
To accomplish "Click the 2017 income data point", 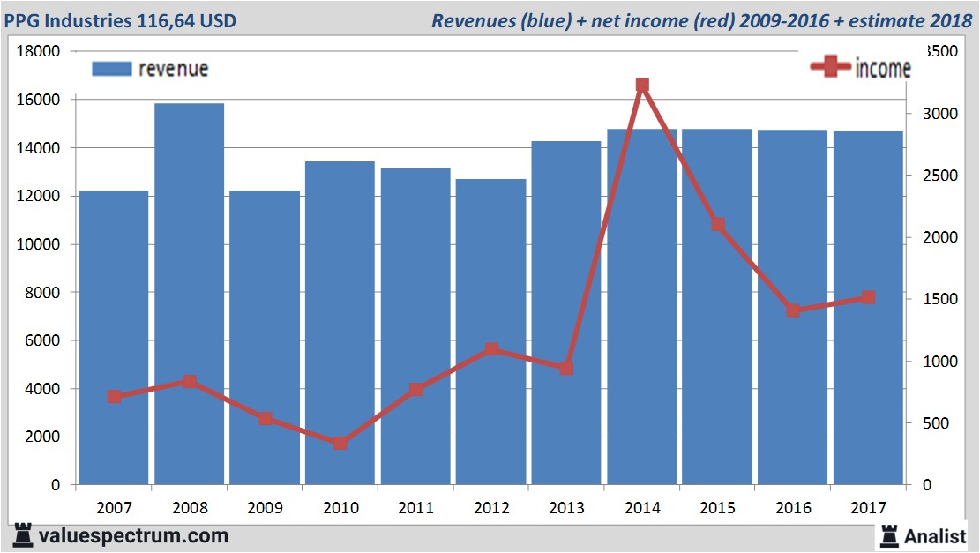I will click(868, 297).
